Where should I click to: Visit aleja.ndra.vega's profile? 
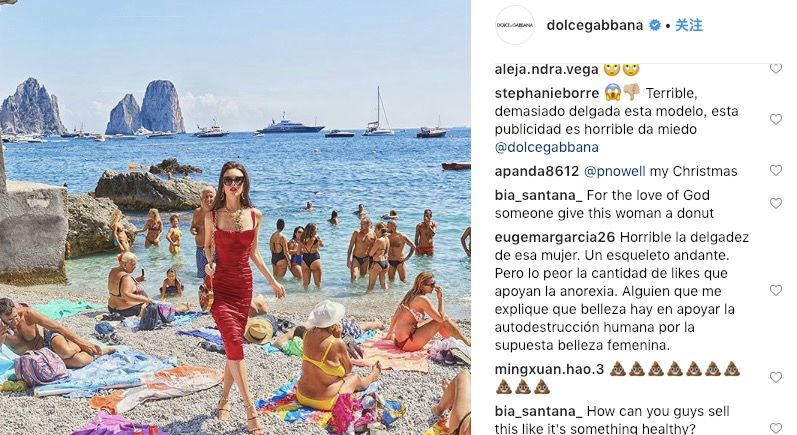point(546,70)
